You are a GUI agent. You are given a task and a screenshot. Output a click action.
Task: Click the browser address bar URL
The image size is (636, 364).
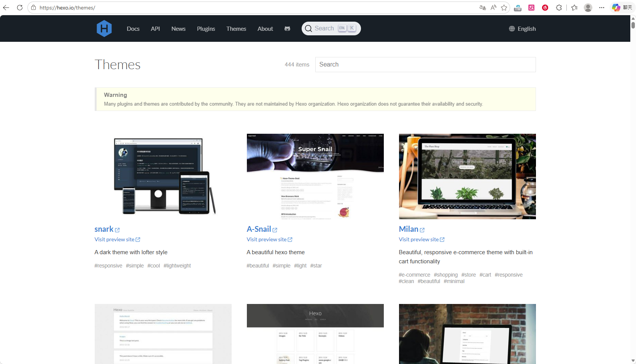67,8
